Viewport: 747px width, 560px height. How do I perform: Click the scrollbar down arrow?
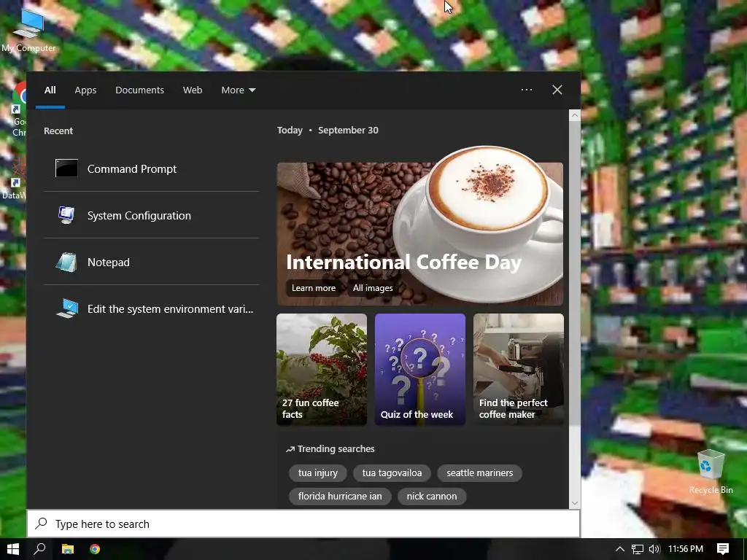(x=575, y=503)
